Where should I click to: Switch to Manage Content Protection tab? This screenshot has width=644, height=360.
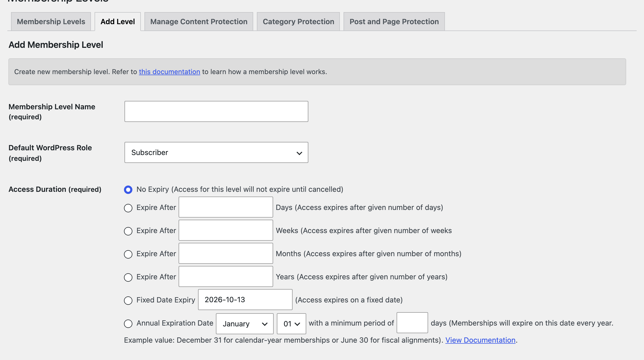click(x=199, y=22)
